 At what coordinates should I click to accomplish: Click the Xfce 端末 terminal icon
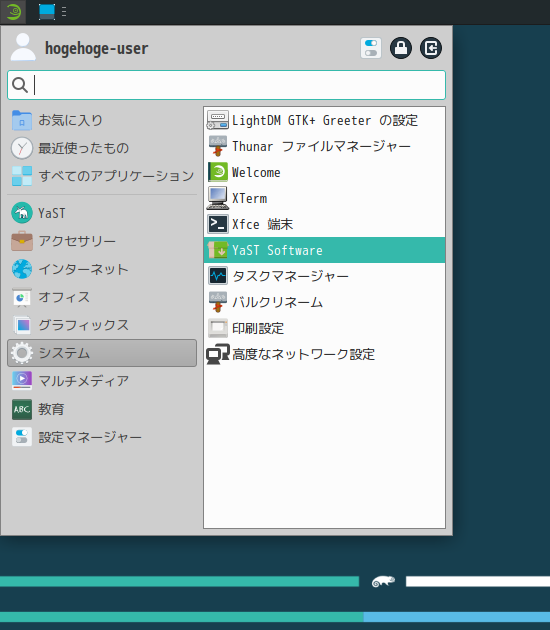click(x=218, y=224)
